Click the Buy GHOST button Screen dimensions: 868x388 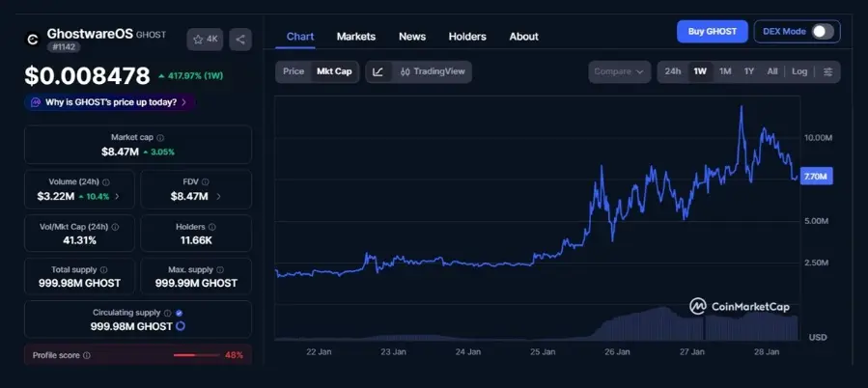(713, 32)
